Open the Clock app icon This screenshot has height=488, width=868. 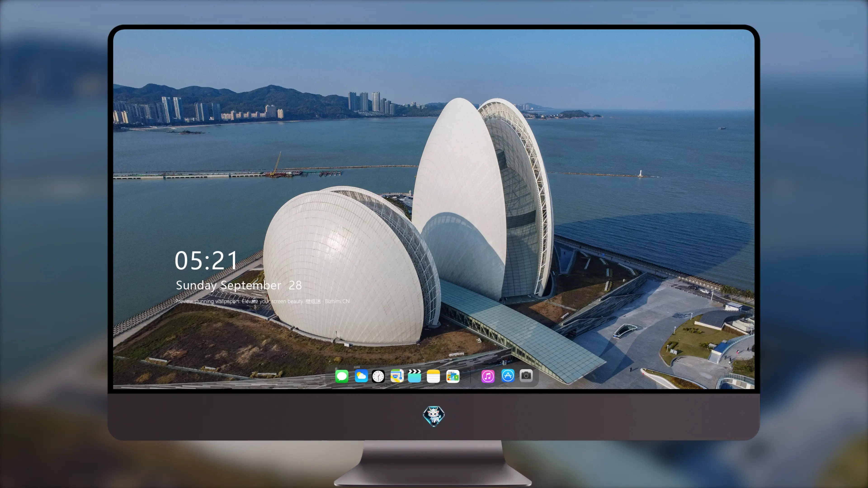click(x=378, y=376)
